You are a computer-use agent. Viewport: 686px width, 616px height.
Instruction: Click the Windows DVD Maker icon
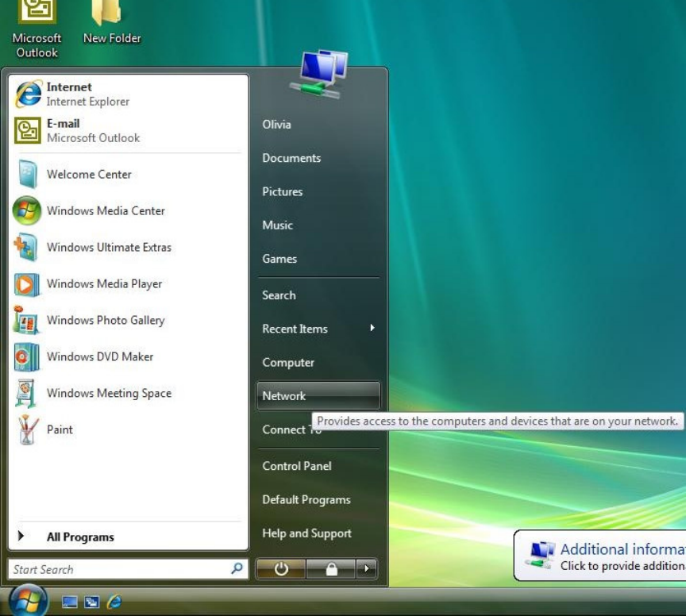pos(27,357)
